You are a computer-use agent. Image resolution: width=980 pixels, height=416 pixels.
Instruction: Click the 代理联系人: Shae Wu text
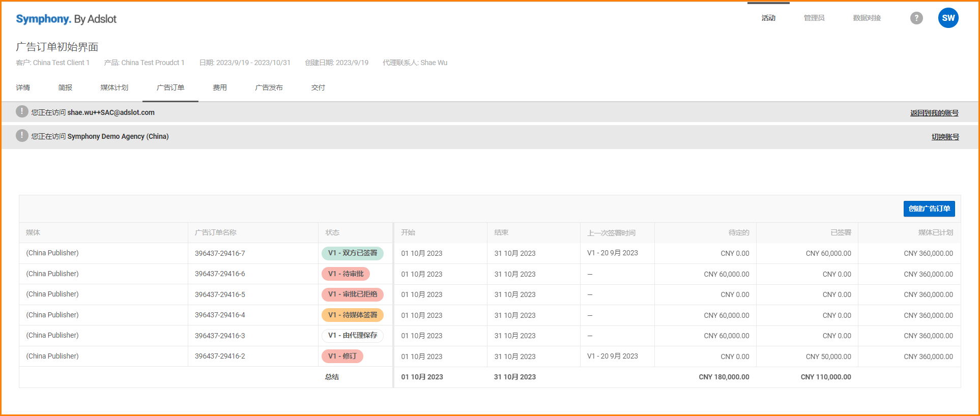point(415,63)
